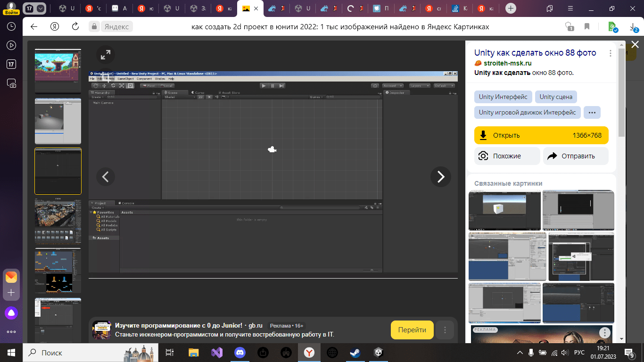The image size is (644, 362).
Task: Open image options menu beside the title
Action: [x=611, y=53]
